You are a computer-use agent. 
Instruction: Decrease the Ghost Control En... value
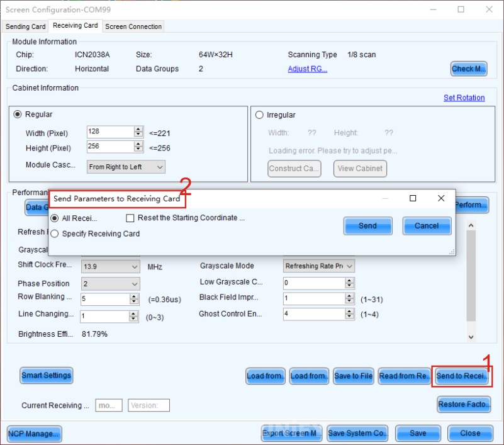(349, 317)
